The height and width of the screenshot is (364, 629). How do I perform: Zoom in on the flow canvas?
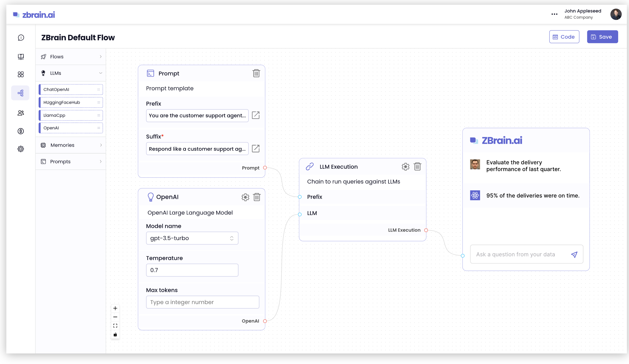click(115, 308)
